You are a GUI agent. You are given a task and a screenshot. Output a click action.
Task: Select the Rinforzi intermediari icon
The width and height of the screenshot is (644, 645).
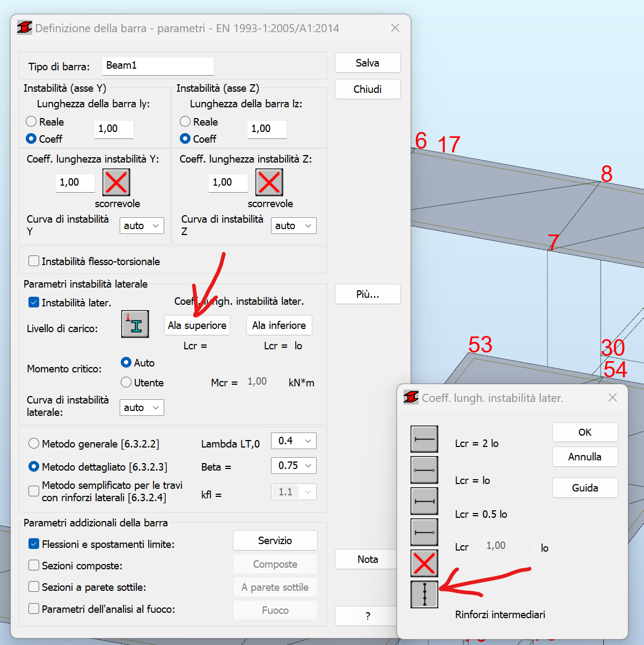pyautogui.click(x=424, y=594)
